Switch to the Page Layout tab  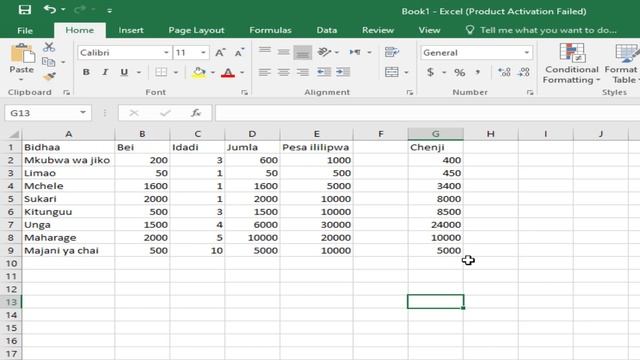[196, 30]
